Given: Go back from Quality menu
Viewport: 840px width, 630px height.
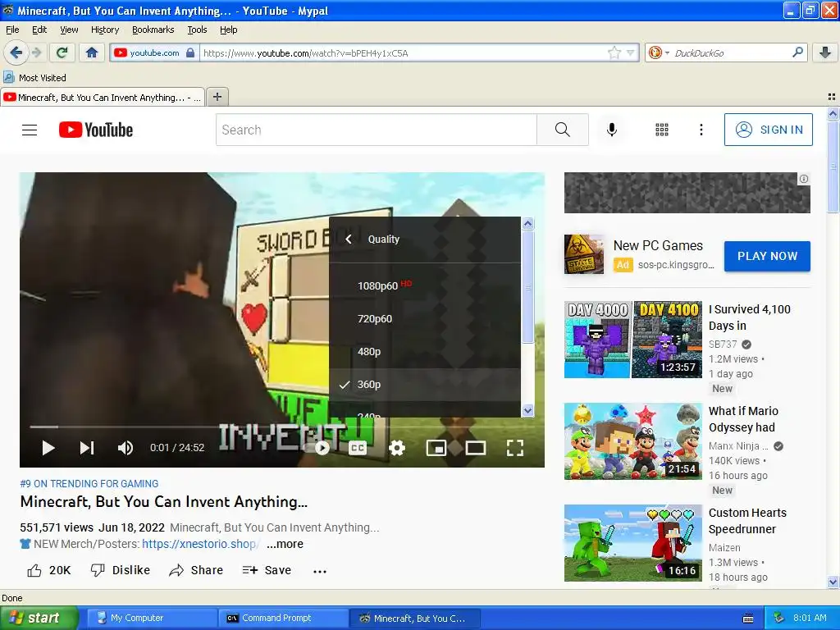Looking at the screenshot, I should 348,239.
